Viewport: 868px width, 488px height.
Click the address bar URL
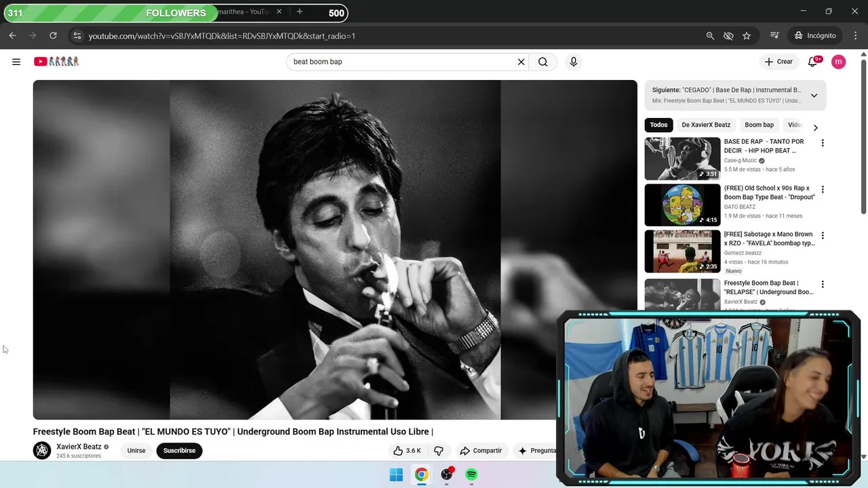click(222, 35)
